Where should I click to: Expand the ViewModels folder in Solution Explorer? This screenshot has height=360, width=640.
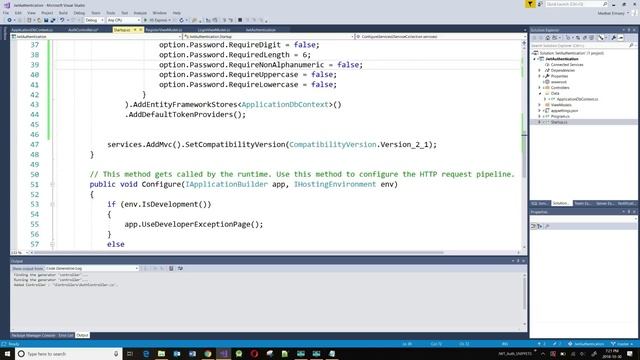[540, 105]
